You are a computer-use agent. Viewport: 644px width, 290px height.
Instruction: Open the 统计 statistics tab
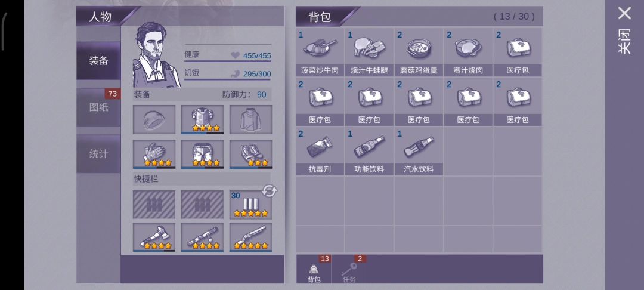pyautogui.click(x=98, y=154)
